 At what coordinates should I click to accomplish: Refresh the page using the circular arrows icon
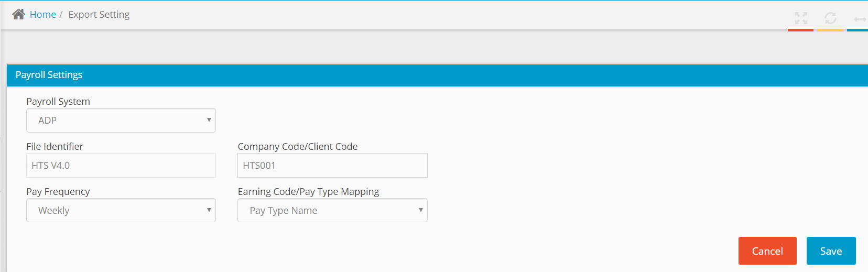pos(830,18)
